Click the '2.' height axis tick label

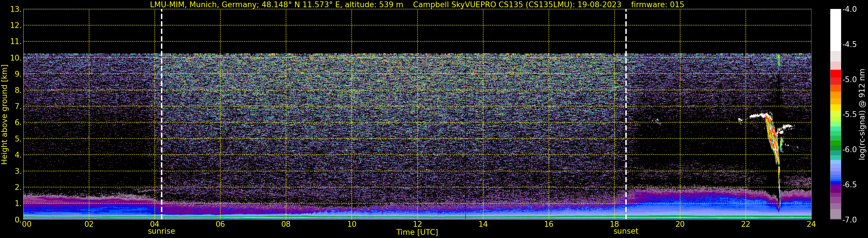point(18,187)
